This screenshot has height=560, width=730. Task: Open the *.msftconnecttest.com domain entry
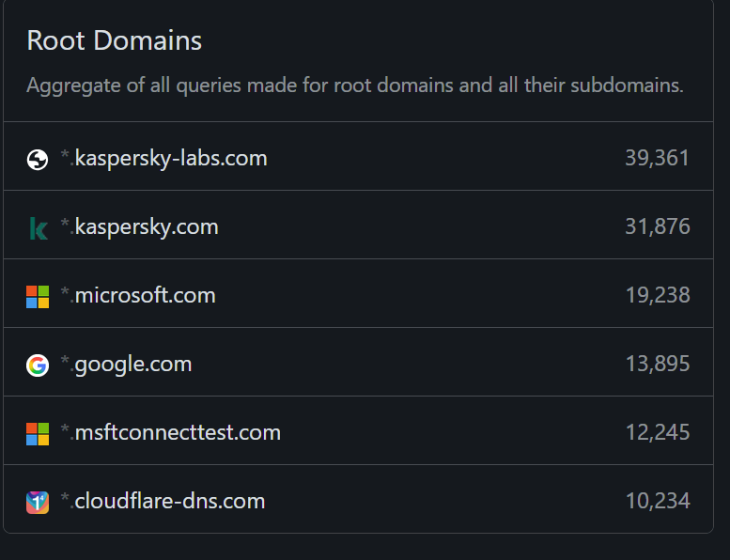[x=170, y=432]
